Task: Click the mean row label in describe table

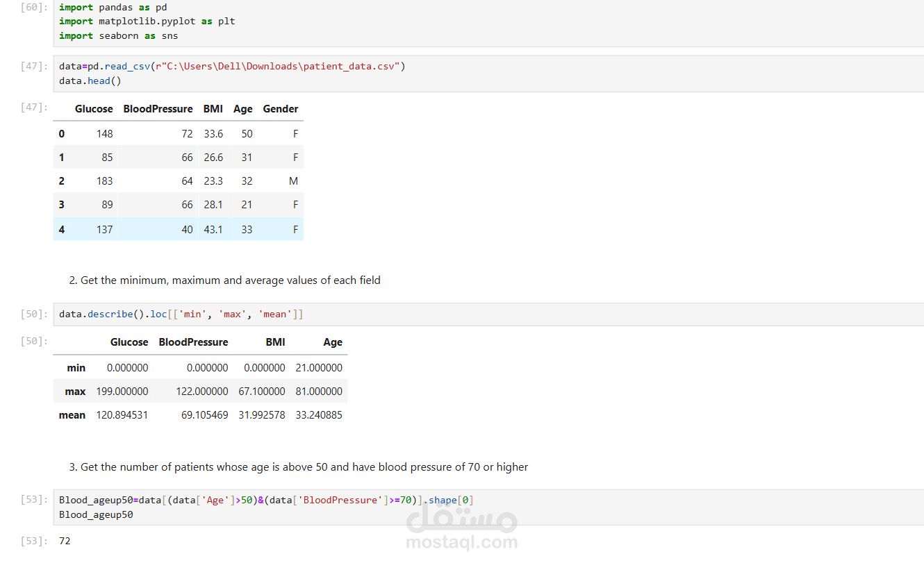Action: pyautogui.click(x=72, y=415)
